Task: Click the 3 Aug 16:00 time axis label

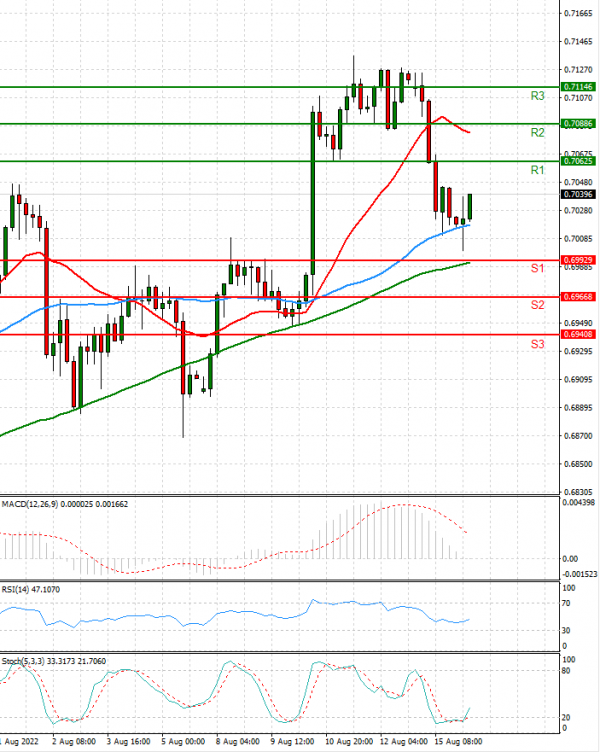Action: [x=129, y=741]
